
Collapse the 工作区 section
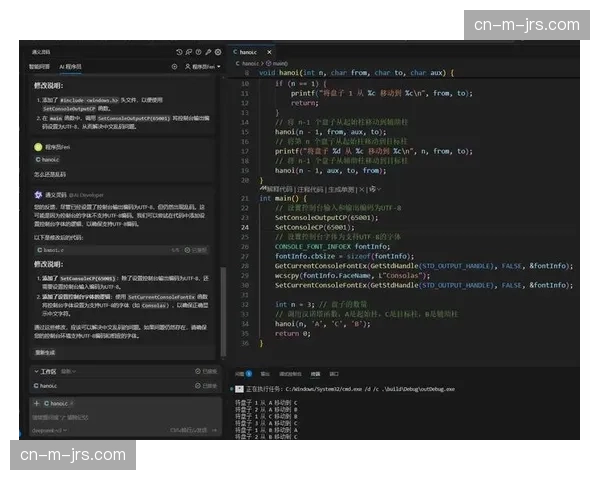point(37,371)
